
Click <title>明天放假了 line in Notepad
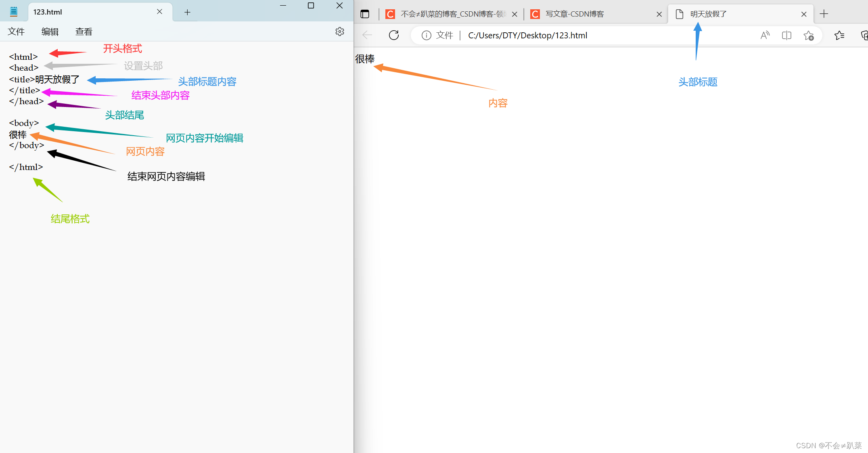click(x=44, y=80)
